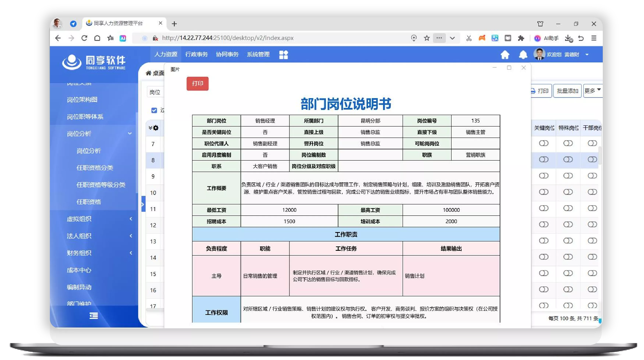Click the blue AI icon beside favorites
This screenshot has width=644, height=360.
point(123,38)
